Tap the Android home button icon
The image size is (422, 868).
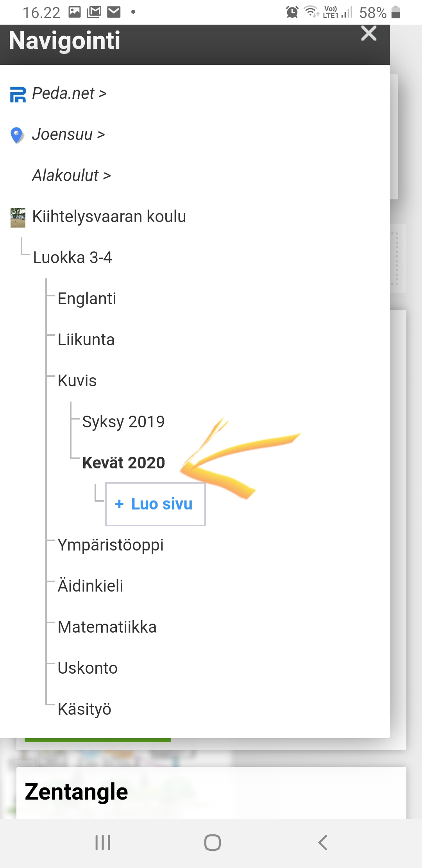(212, 843)
